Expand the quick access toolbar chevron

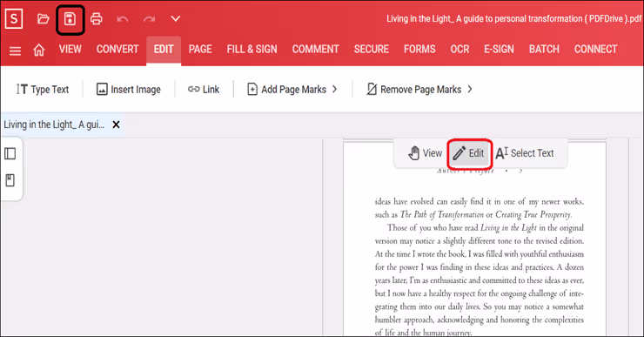pos(176,19)
